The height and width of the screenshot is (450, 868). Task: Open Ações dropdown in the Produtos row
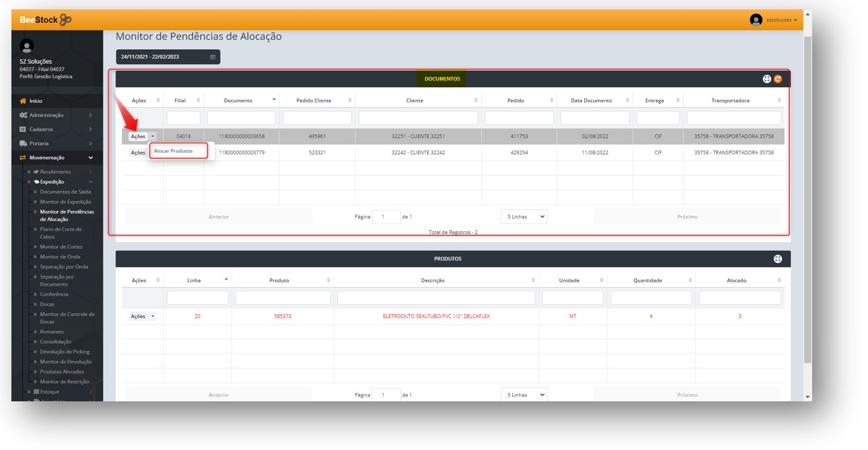coord(142,316)
